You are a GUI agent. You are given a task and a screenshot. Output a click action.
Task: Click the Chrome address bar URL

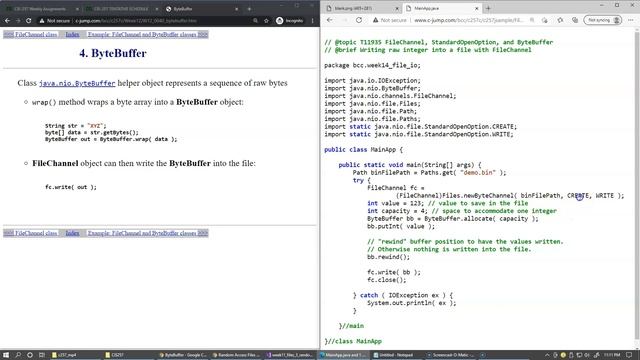pos(136,20)
